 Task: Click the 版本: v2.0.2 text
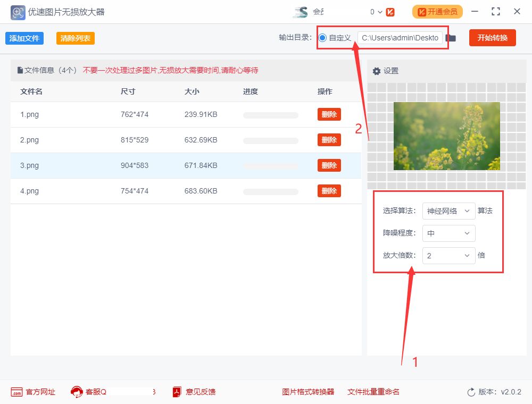(500, 392)
